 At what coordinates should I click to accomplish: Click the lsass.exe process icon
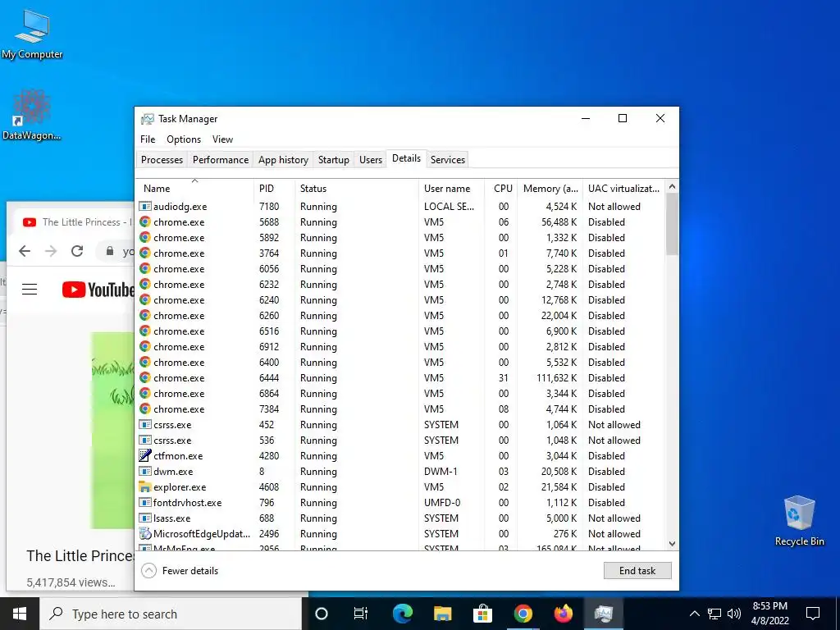144,518
